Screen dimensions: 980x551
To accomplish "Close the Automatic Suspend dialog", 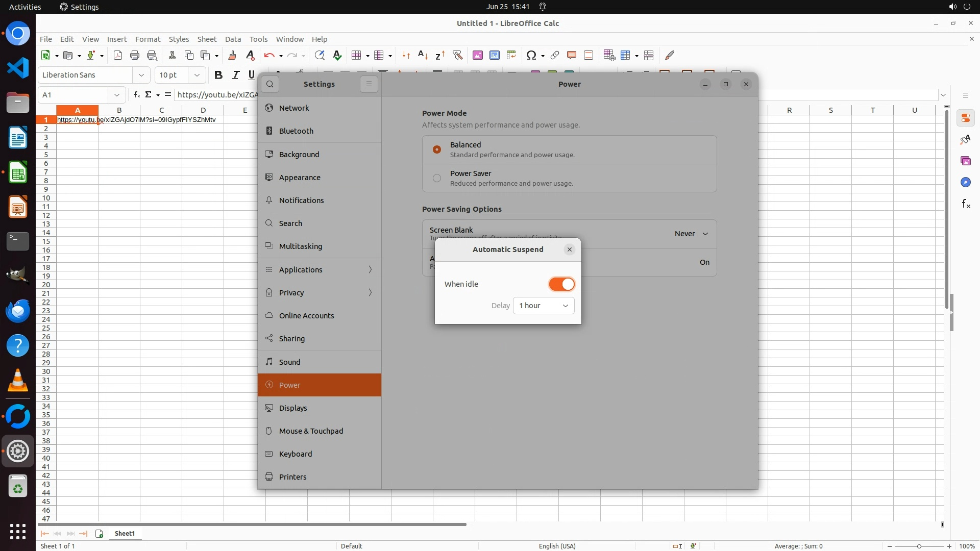I will click(x=570, y=249).
